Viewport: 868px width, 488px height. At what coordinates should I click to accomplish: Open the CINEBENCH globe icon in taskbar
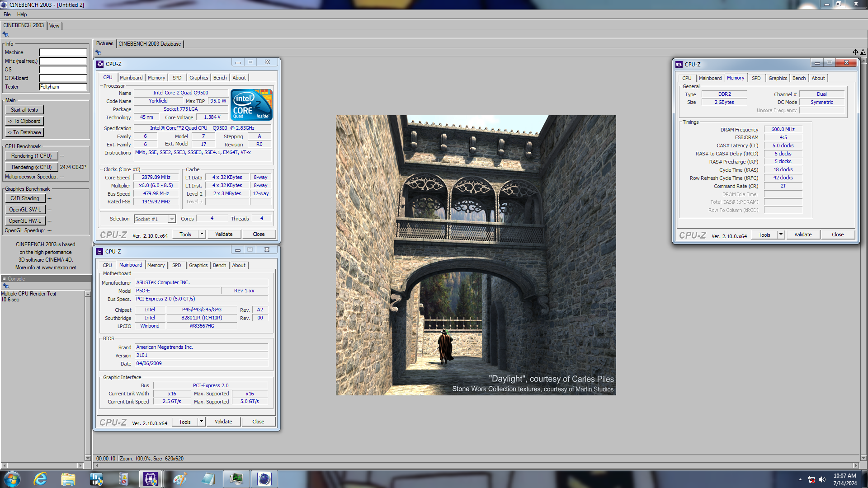click(x=264, y=479)
